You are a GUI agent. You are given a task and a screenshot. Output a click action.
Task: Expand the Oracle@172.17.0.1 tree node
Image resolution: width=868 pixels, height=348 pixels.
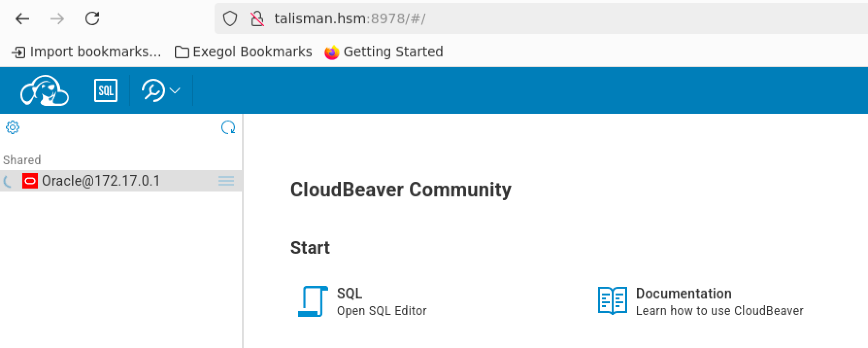point(8,181)
